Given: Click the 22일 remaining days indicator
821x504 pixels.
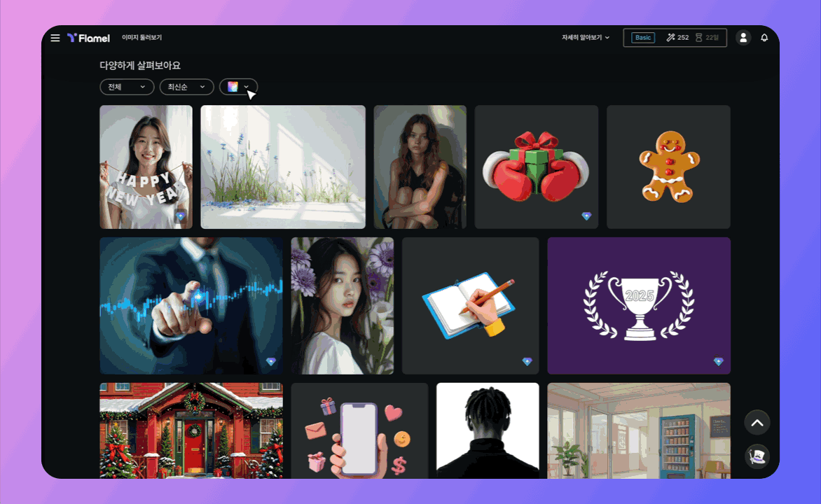Looking at the screenshot, I should click(x=708, y=38).
